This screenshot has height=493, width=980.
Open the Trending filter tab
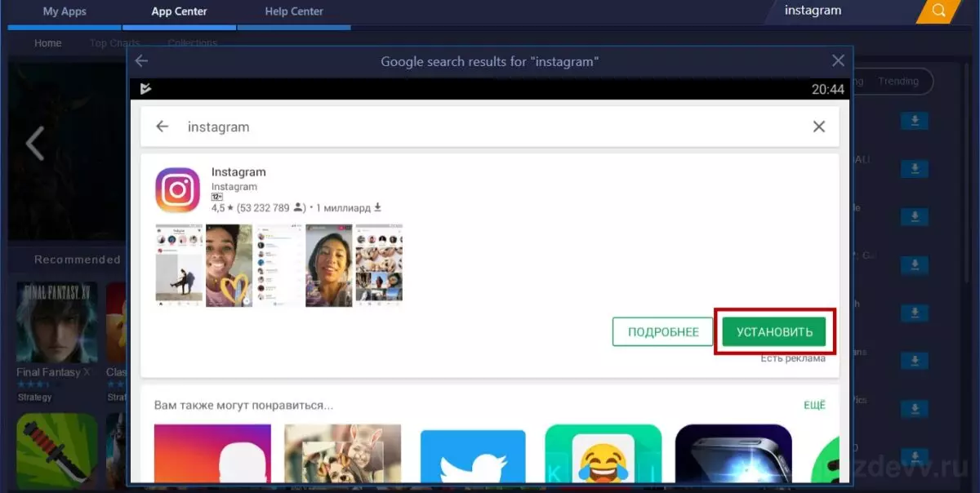898,81
